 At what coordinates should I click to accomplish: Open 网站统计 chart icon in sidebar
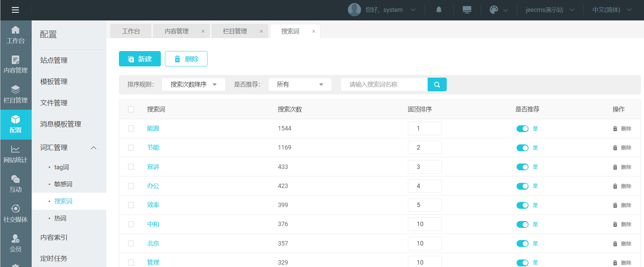[x=16, y=154]
